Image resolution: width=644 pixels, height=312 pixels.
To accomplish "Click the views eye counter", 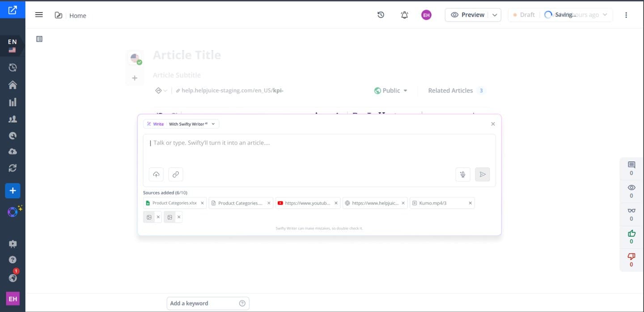I will point(631,191).
